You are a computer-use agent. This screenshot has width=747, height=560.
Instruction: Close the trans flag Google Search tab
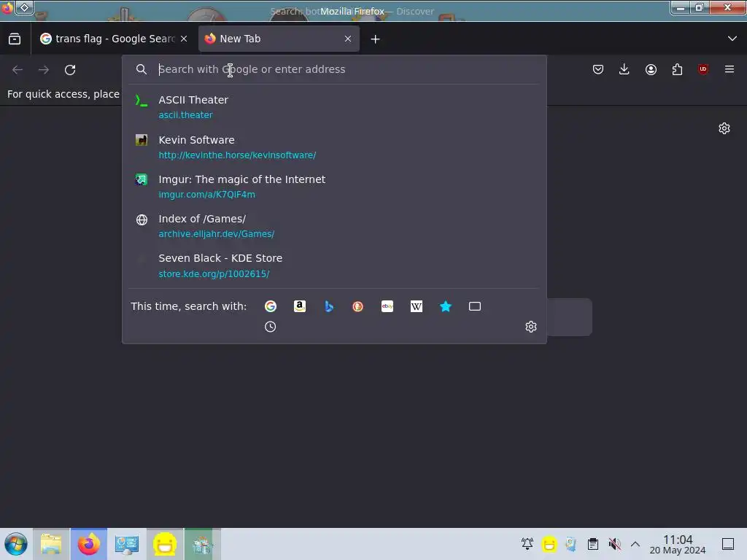click(184, 39)
